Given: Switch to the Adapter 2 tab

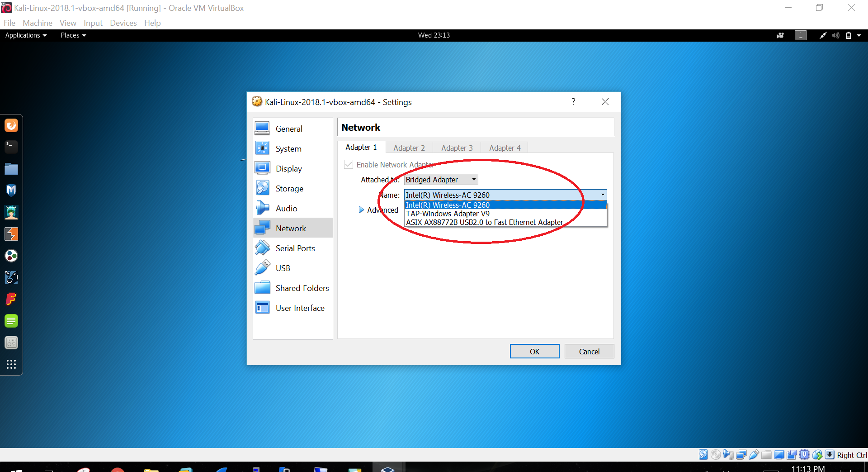Looking at the screenshot, I should coord(409,148).
